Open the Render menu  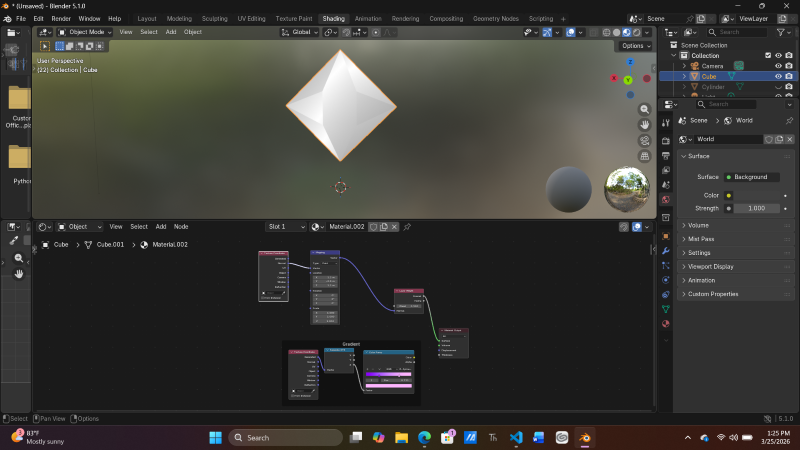pos(61,18)
